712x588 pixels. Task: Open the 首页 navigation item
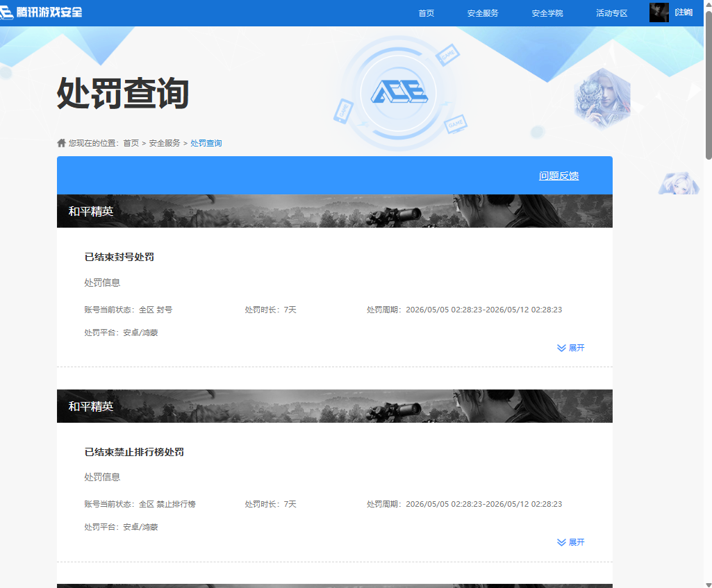click(426, 13)
